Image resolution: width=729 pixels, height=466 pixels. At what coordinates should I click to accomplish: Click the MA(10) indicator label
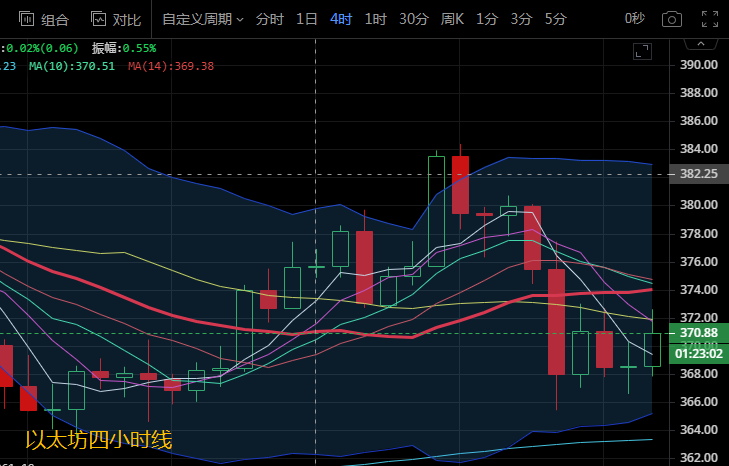point(71,66)
